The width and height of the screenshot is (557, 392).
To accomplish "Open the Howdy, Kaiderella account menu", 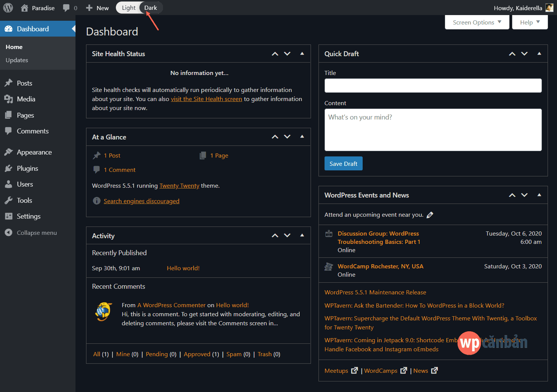I will click(524, 8).
